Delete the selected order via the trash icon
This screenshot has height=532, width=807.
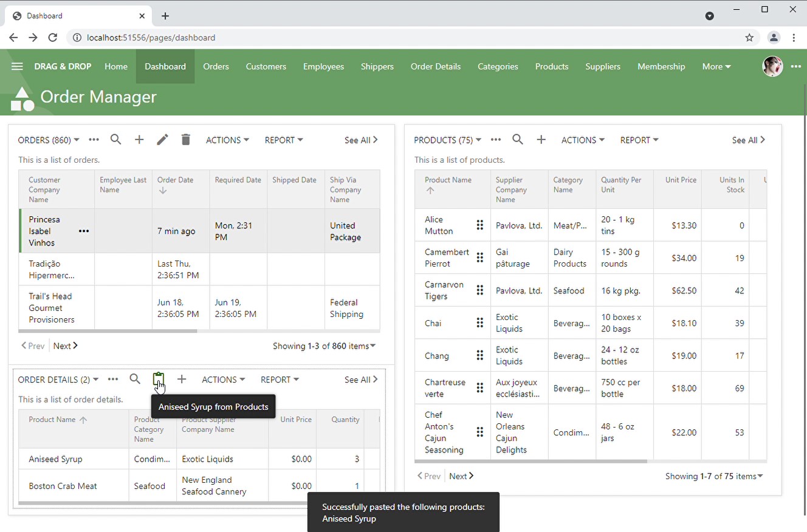click(x=185, y=140)
